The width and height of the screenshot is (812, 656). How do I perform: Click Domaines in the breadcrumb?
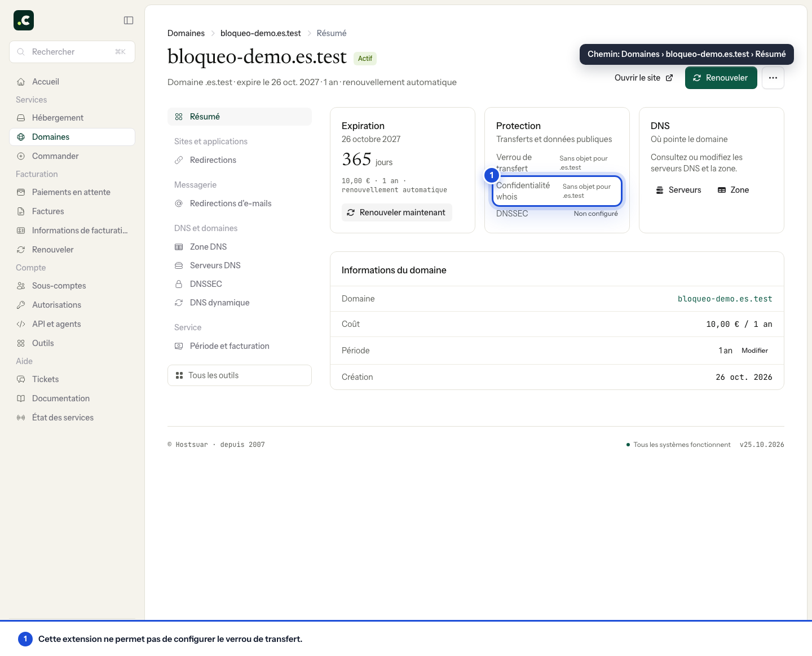(186, 33)
